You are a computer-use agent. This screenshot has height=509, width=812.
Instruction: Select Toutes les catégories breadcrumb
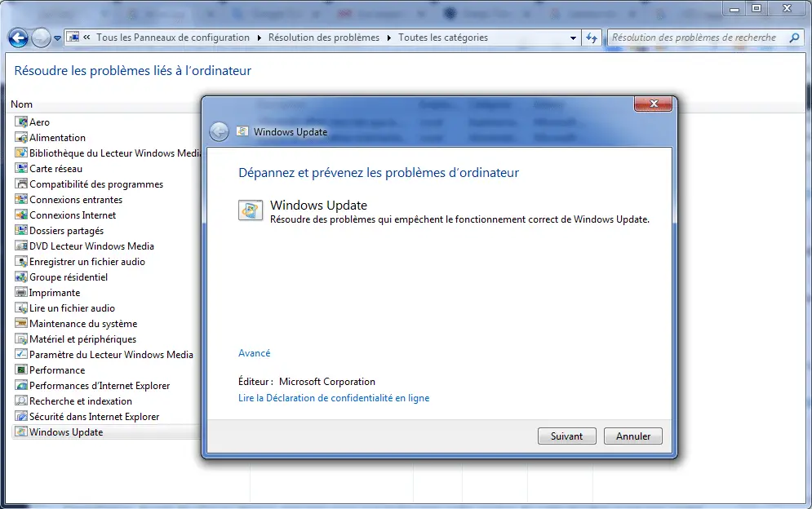point(443,38)
